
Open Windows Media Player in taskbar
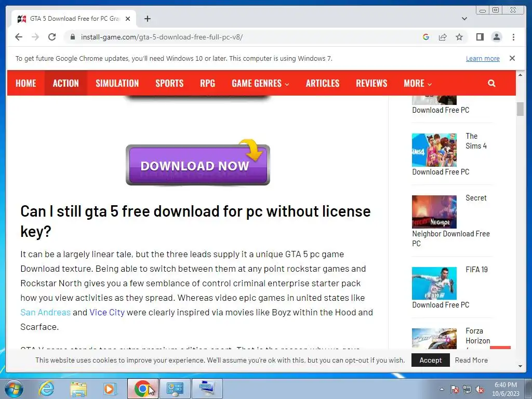pos(109,389)
